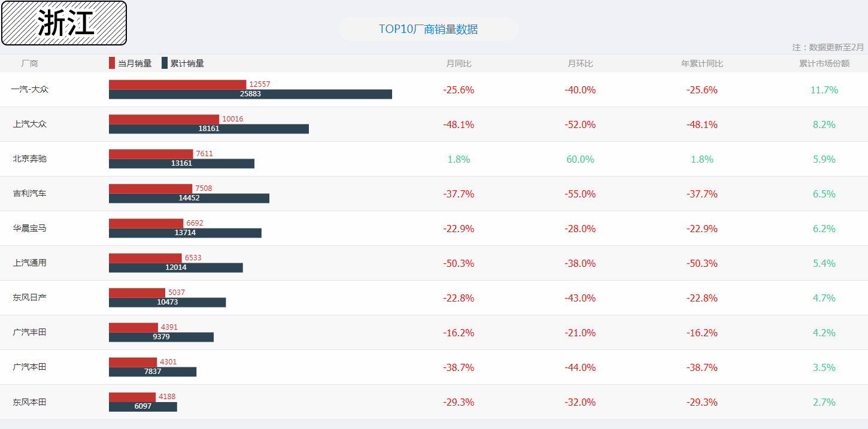The image size is (868, 429).
Task: Click the 吉利汽车 manufacturer name
Action: pos(29,193)
